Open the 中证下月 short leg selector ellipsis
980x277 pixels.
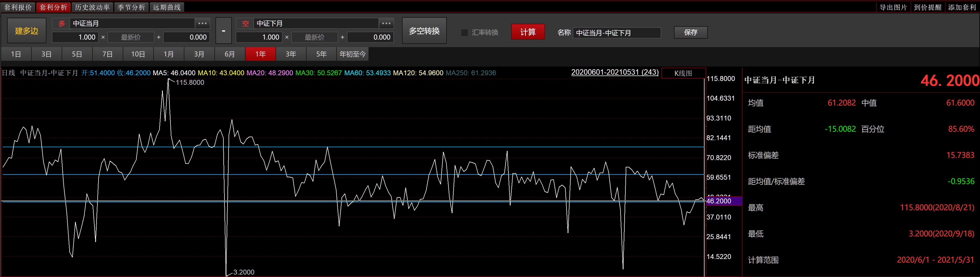pyautogui.click(x=386, y=23)
